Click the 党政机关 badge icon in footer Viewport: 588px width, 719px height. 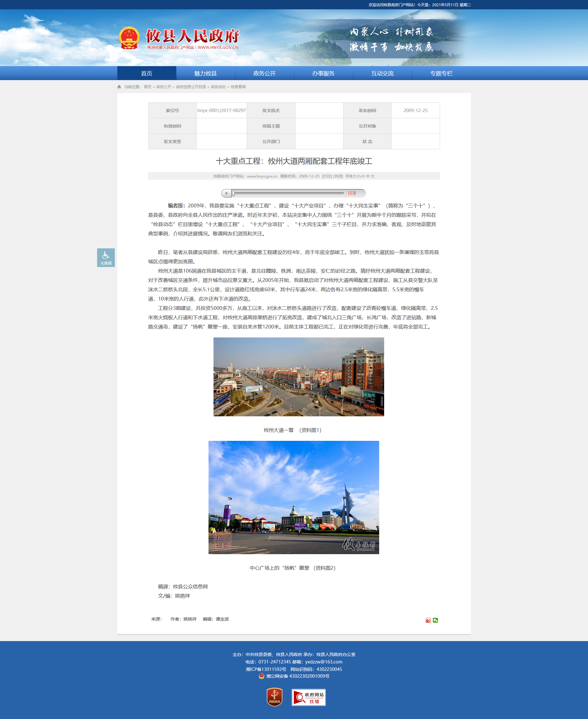point(274,697)
